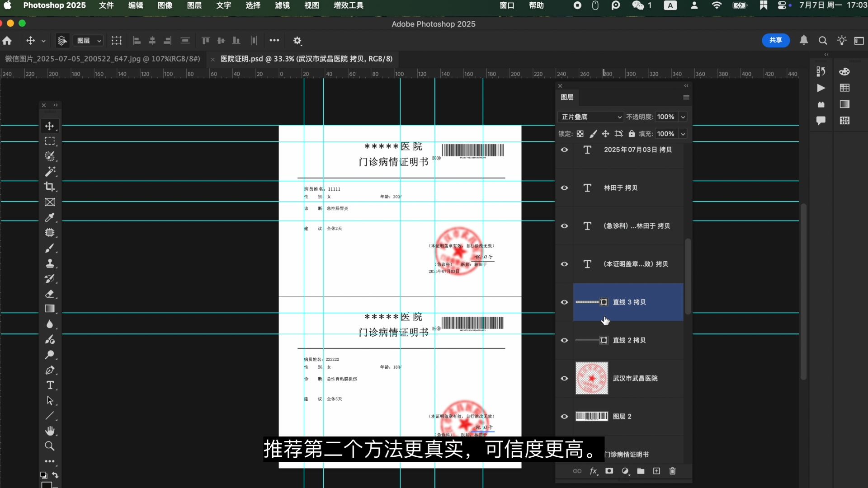Viewport: 868px width, 488px height.
Task: Open the layer fx styles menu
Action: coord(594,471)
